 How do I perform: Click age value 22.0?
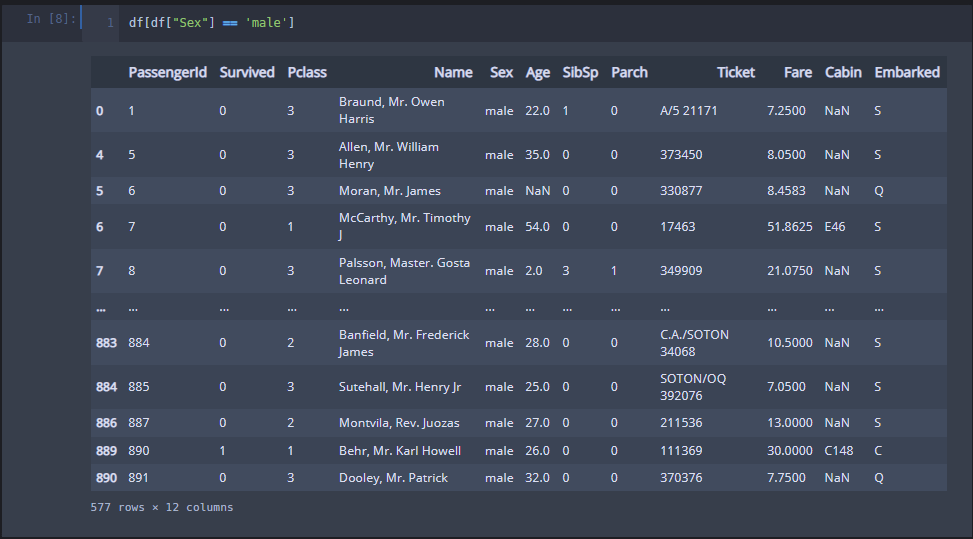(537, 111)
